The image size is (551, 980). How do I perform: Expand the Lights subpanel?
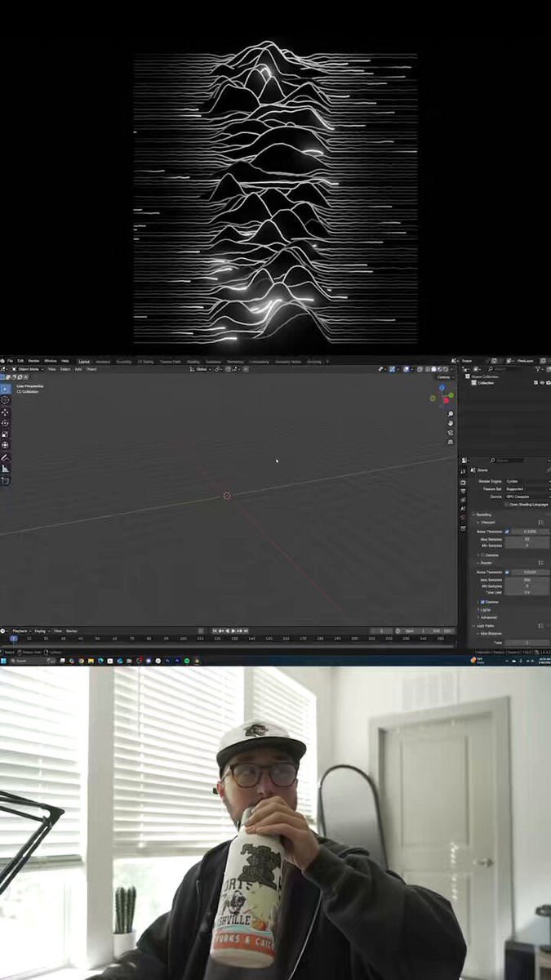pyautogui.click(x=484, y=610)
